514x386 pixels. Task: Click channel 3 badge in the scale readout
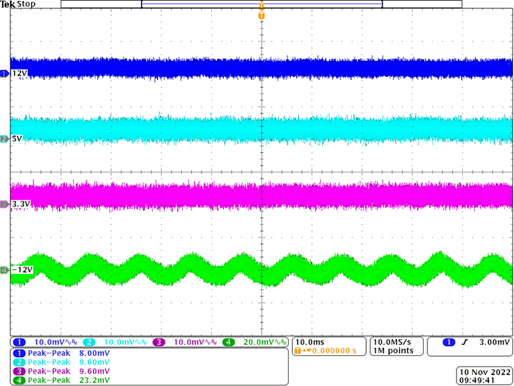pos(159,342)
